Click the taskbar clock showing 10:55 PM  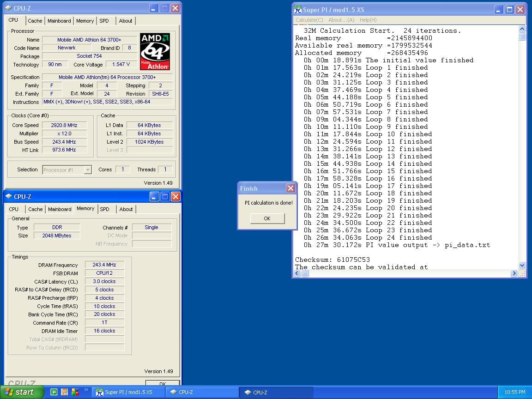(x=515, y=392)
